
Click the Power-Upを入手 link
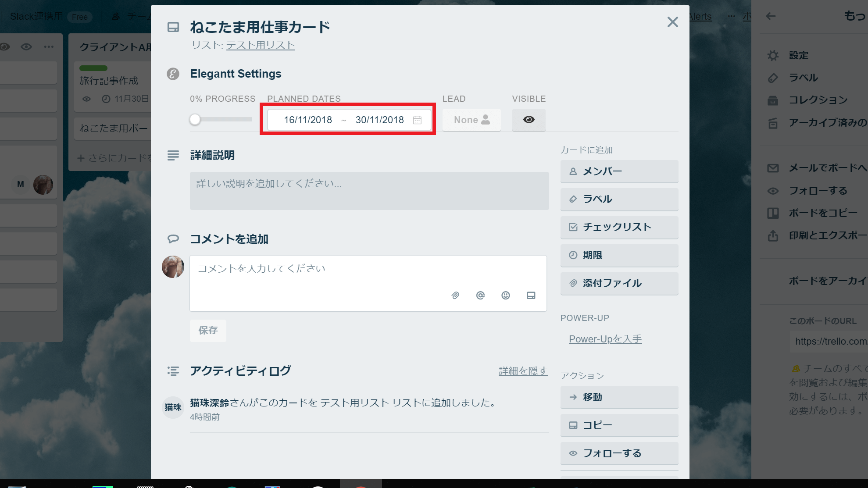(x=605, y=339)
